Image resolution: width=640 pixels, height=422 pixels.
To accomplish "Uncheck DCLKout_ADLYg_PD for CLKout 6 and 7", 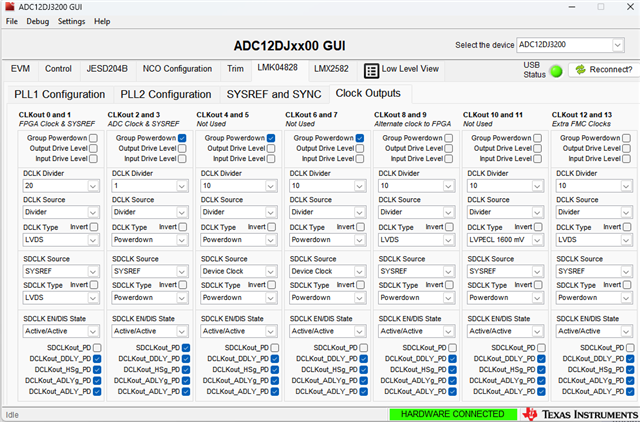I will tap(363, 380).
